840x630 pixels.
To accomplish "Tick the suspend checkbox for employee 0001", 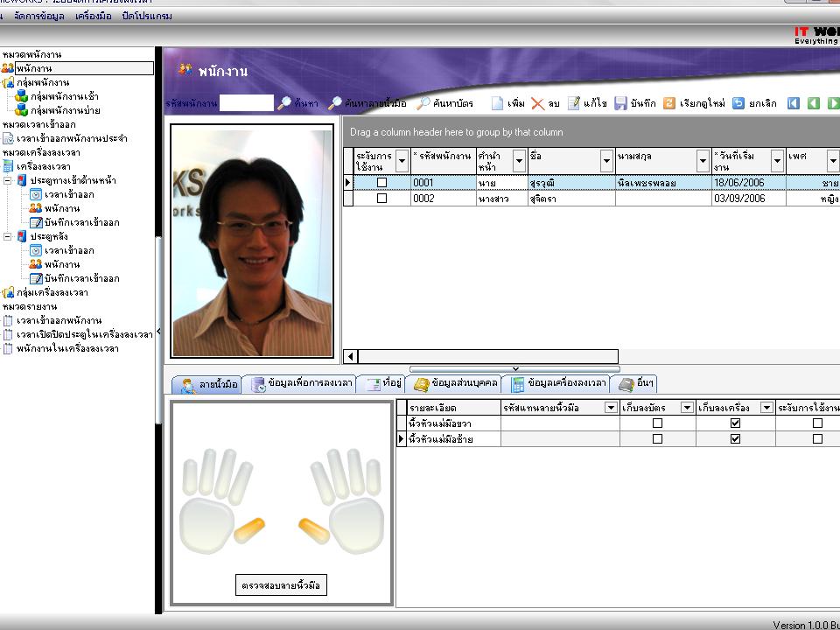I will coord(381,183).
